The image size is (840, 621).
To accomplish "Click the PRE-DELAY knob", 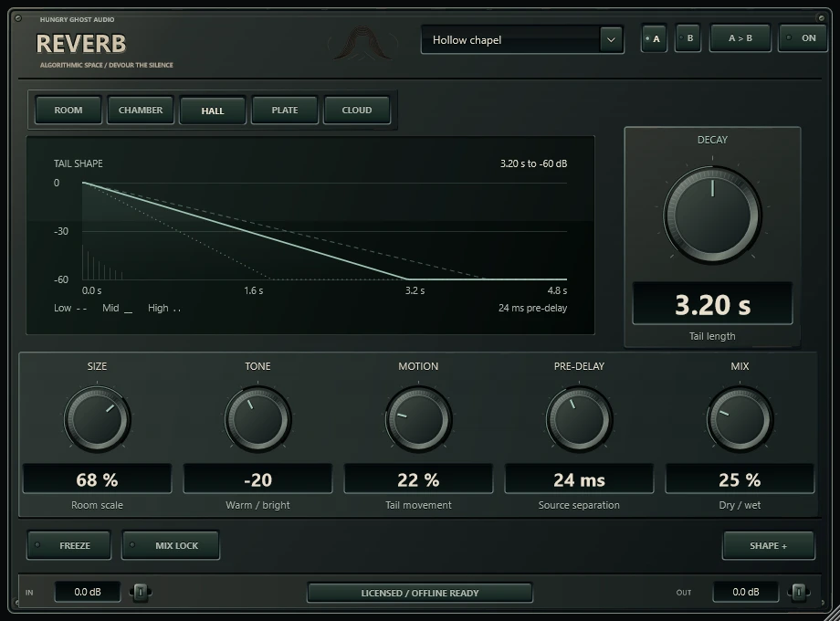I will coord(579,419).
